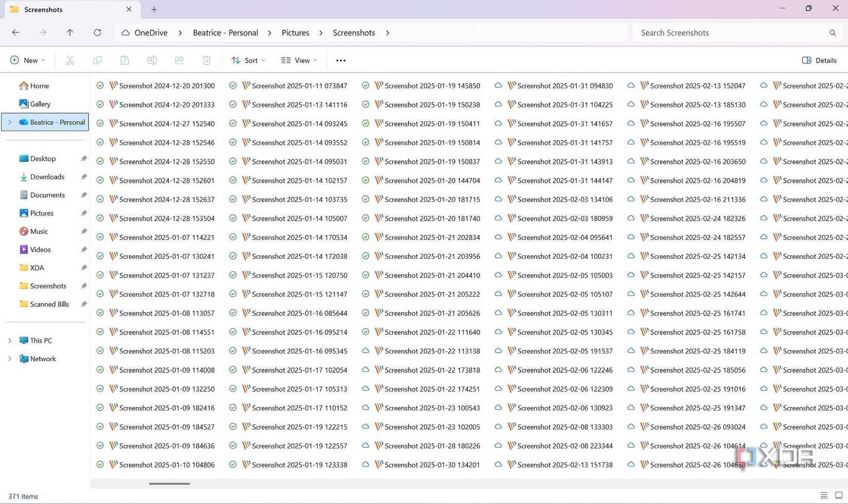Screen dimensions: 848x504
Task: Click the search magnifier icon
Action: (x=833, y=33)
